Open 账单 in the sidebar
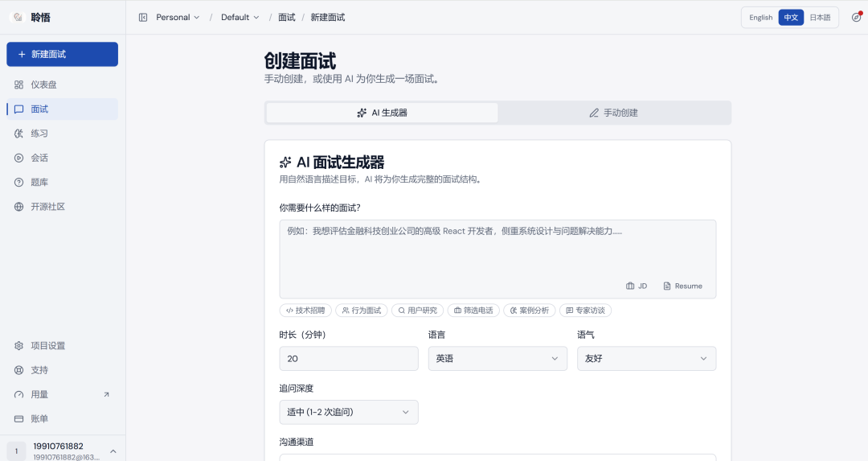Screen dimensions: 868x461 coord(62,419)
